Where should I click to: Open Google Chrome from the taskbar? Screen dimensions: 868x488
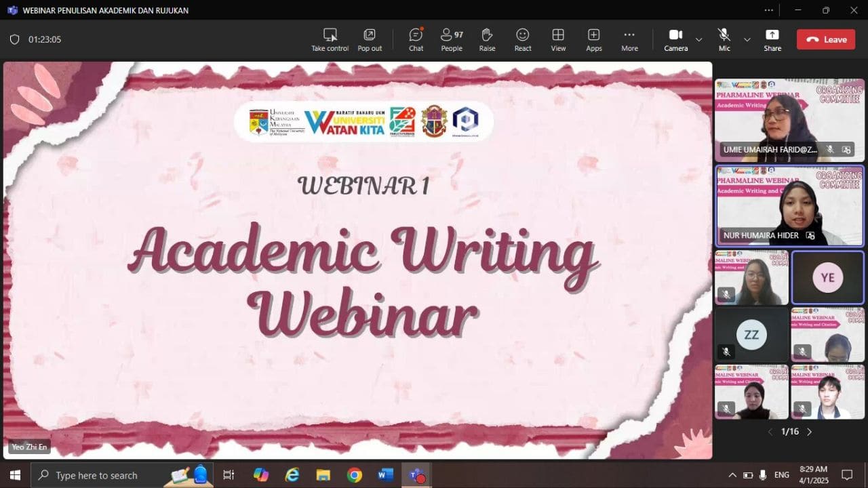(x=354, y=475)
